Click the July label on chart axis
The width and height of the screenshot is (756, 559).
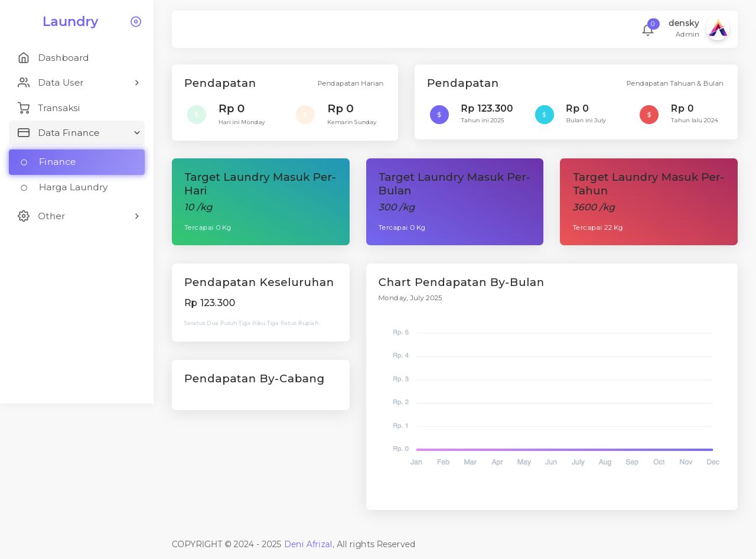(x=578, y=462)
